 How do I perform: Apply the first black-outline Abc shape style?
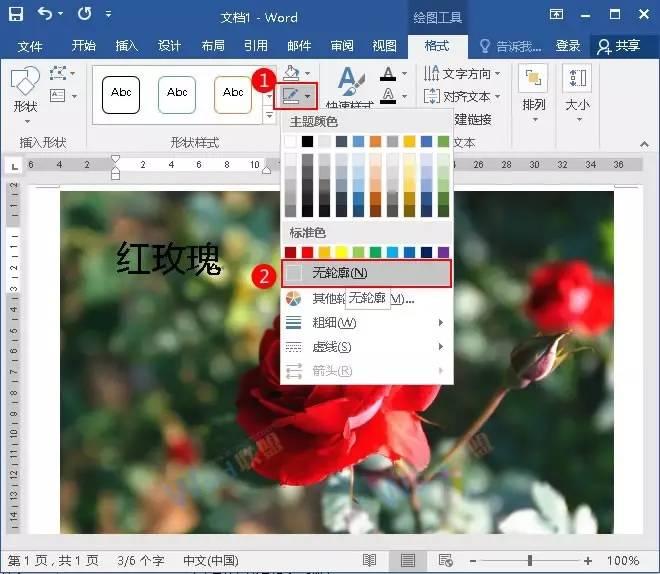coord(121,95)
